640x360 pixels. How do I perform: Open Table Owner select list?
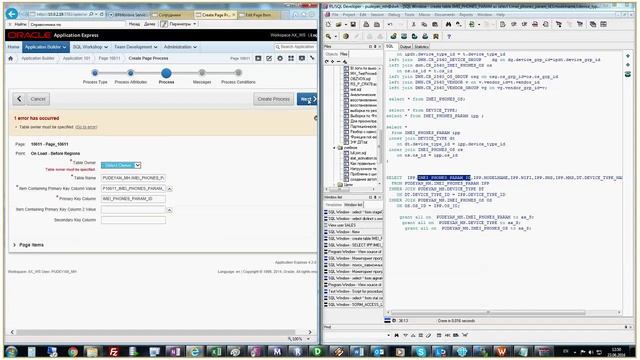pos(121,165)
